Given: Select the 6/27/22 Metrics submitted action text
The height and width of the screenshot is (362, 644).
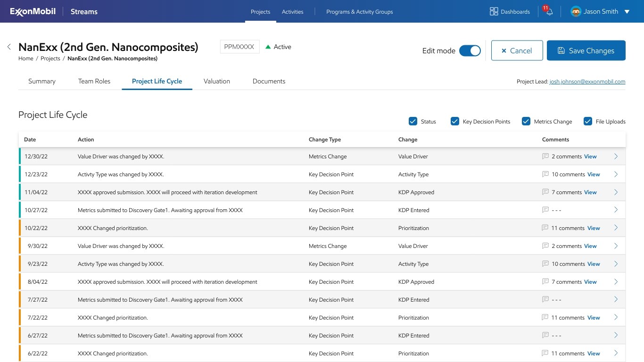Looking at the screenshot, I should point(160,336).
